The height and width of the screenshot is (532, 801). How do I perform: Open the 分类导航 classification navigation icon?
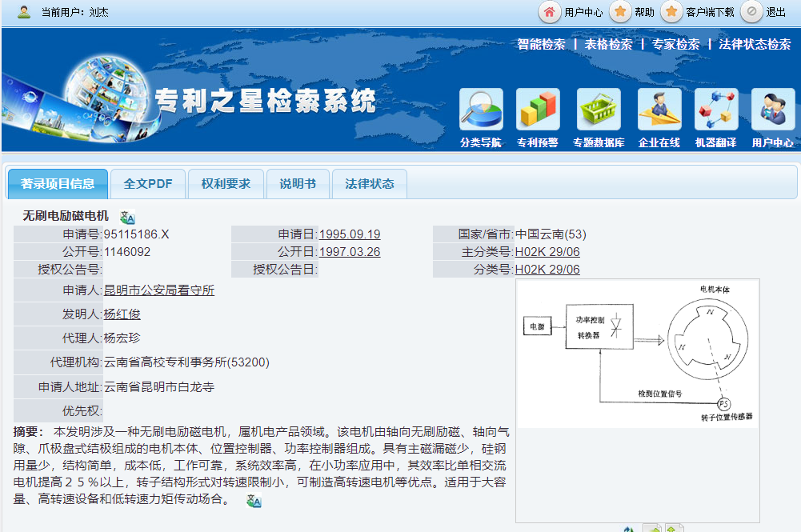pyautogui.click(x=481, y=110)
